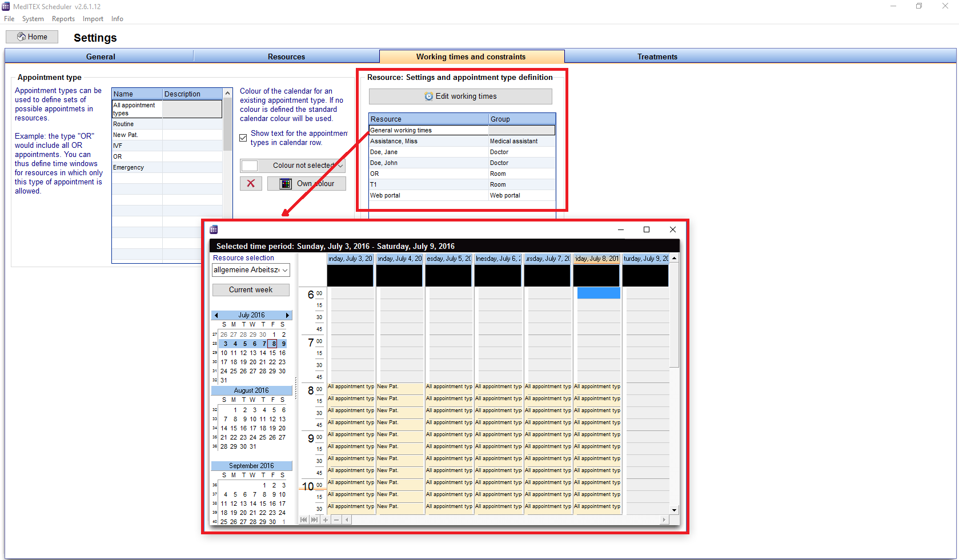Image resolution: width=959 pixels, height=560 pixels.
Task: Click the Resource column header
Action: pyautogui.click(x=428, y=119)
